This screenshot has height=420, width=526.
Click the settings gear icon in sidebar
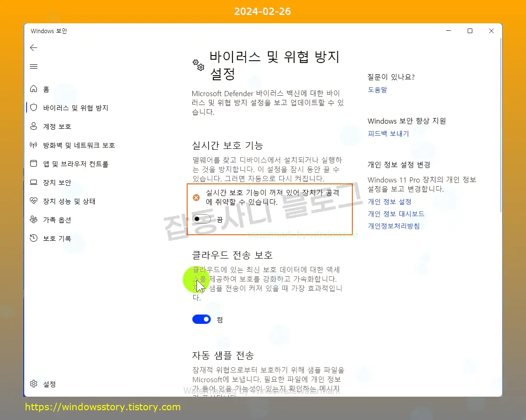[34, 384]
